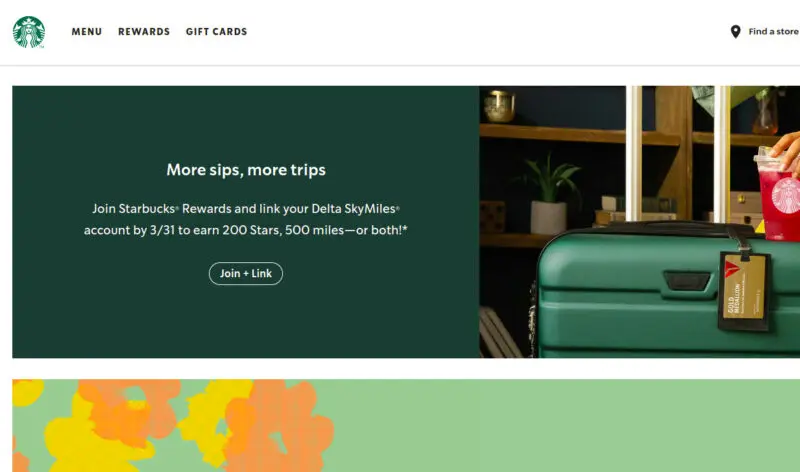Image resolution: width=800 pixels, height=472 pixels.
Task: Click the location pin icon
Action: coord(735,32)
